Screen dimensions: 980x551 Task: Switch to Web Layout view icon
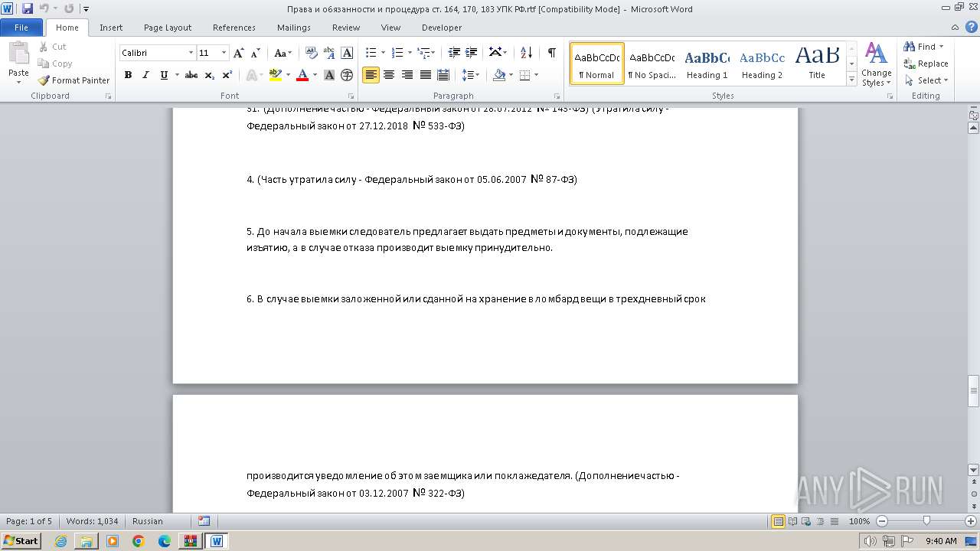pyautogui.click(x=806, y=521)
